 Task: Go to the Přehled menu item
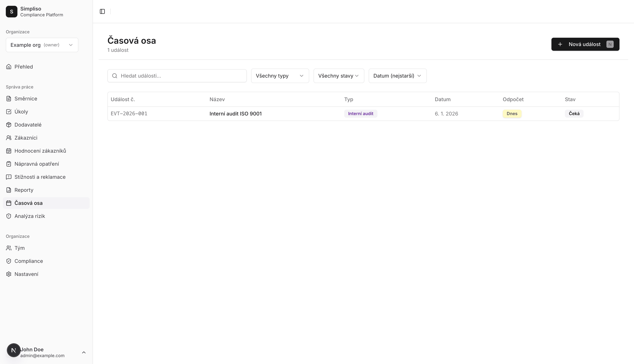[x=24, y=67]
